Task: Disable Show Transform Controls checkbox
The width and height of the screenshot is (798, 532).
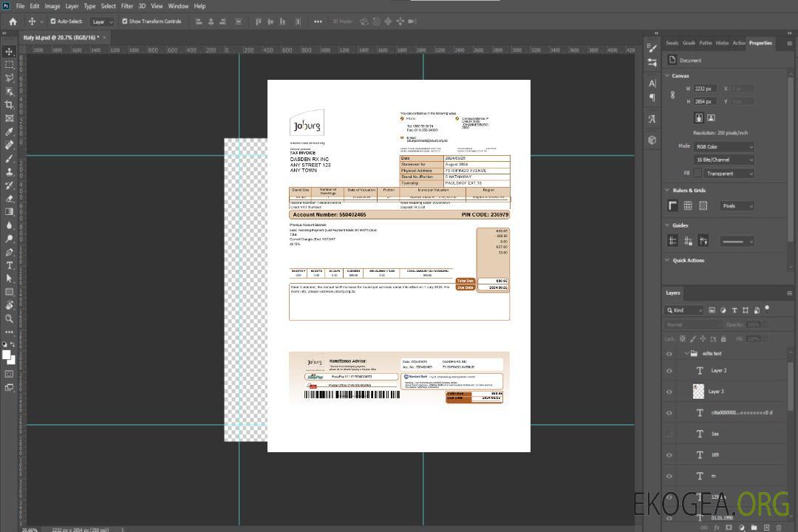Action: coord(125,21)
